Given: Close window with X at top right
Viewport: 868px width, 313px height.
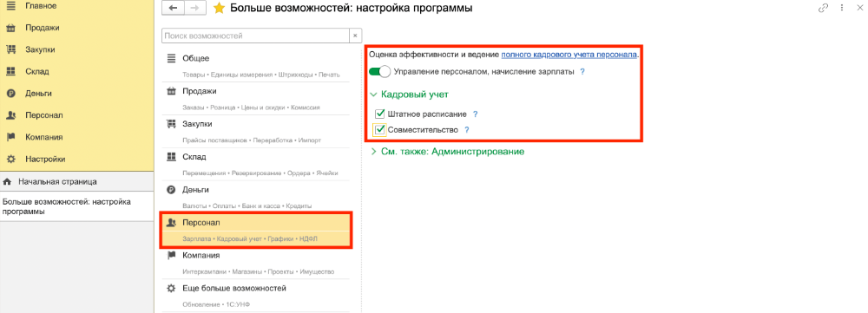Looking at the screenshot, I should [859, 8].
